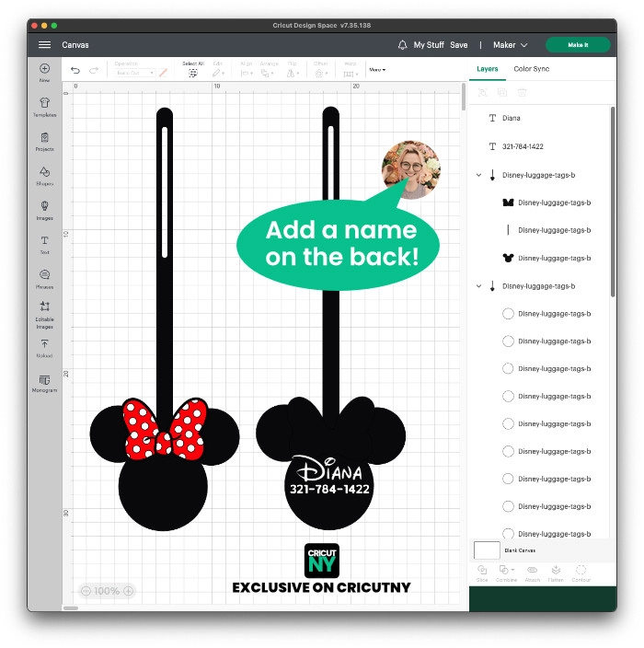Create a New project from sidebar
This screenshot has height=648, width=644.
coord(44,73)
